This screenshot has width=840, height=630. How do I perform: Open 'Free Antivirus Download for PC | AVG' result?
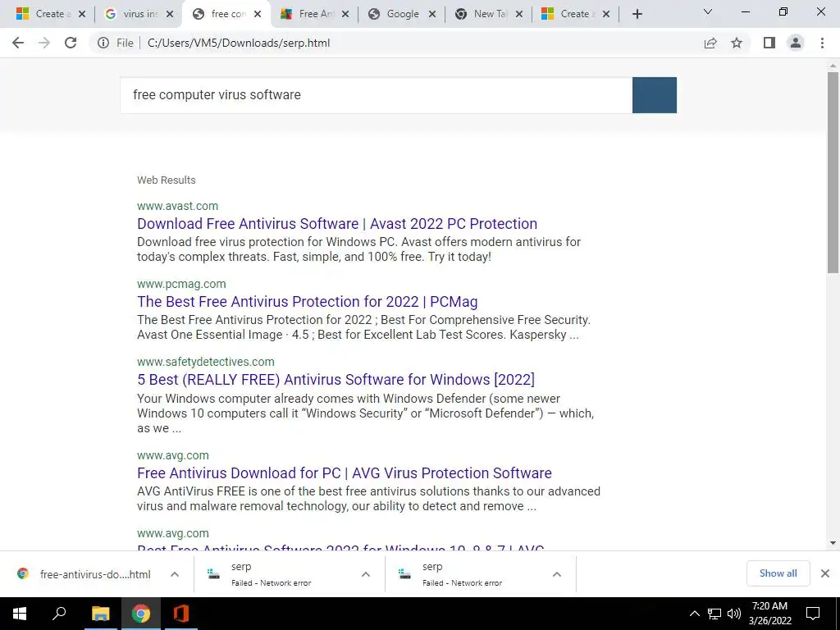(345, 473)
